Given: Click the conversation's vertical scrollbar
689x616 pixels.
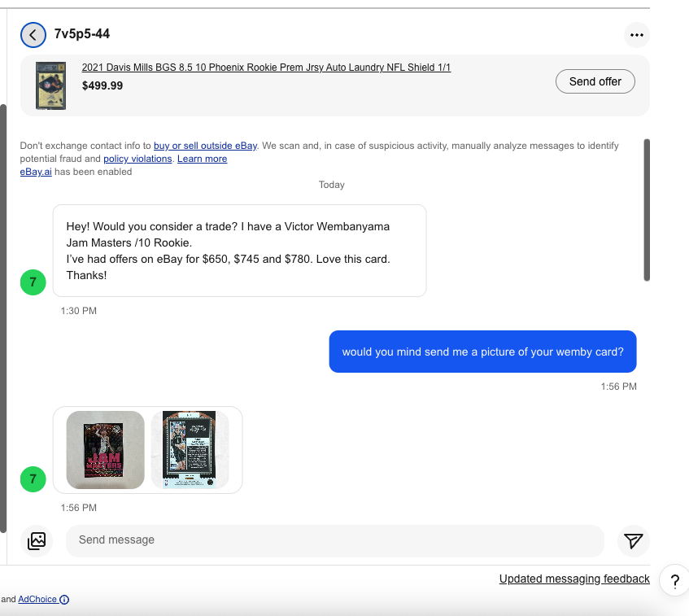Looking at the screenshot, I should click(x=647, y=210).
